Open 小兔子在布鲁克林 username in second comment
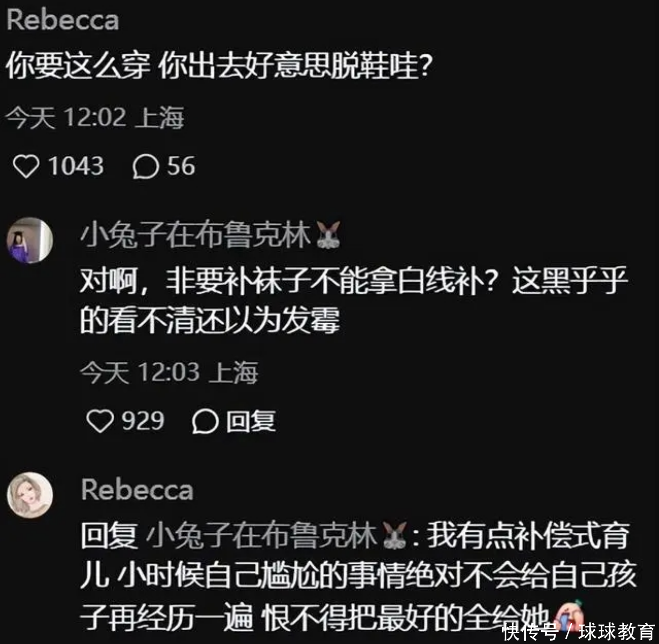The width and height of the screenshot is (659, 644). click(195, 236)
